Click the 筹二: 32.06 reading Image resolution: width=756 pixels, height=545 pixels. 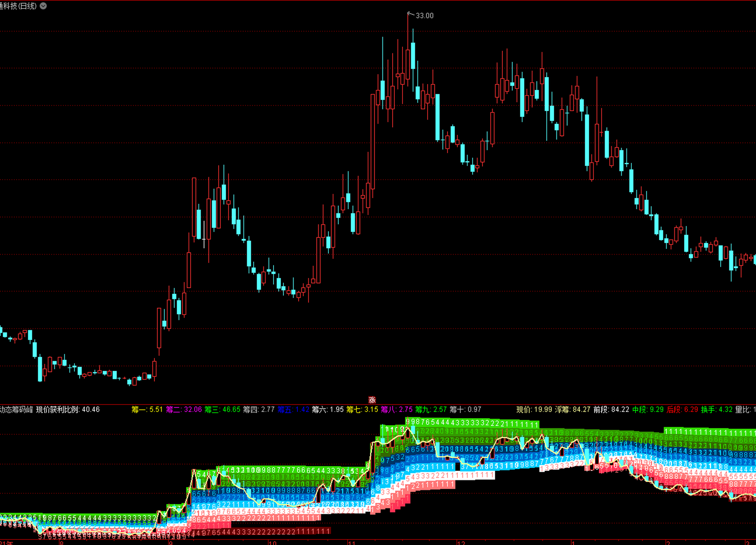pos(184,410)
